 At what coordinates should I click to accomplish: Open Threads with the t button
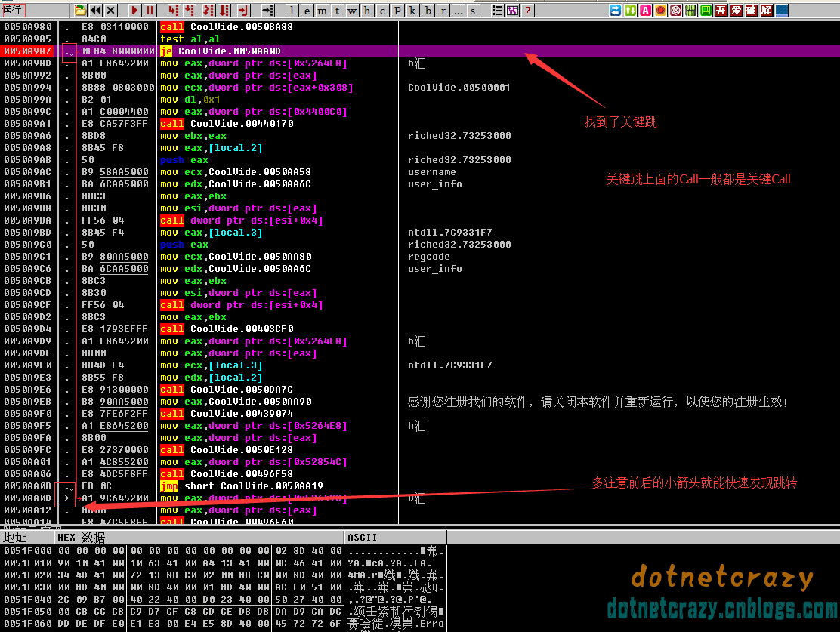(337, 10)
